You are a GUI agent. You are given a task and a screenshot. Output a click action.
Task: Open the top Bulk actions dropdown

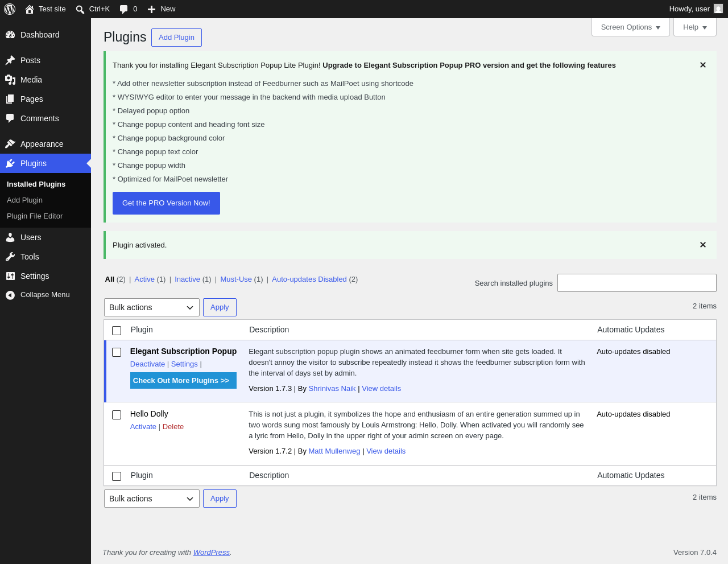coord(152,307)
